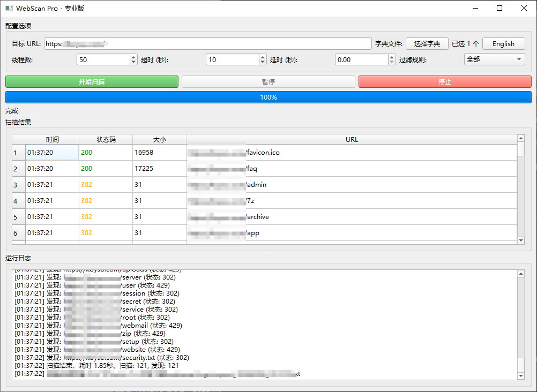Click the 扫描结束 summary log line
The image size is (537, 392).
[96, 366]
